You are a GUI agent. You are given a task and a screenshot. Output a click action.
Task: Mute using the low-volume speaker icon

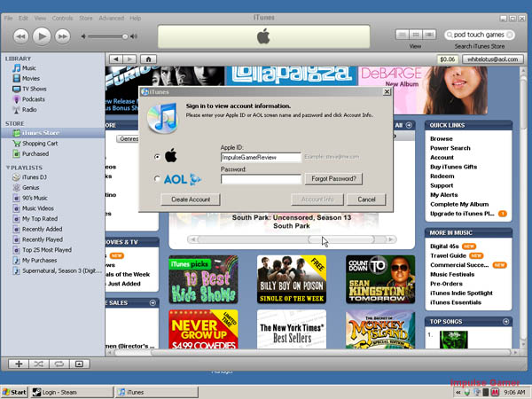tap(83, 36)
